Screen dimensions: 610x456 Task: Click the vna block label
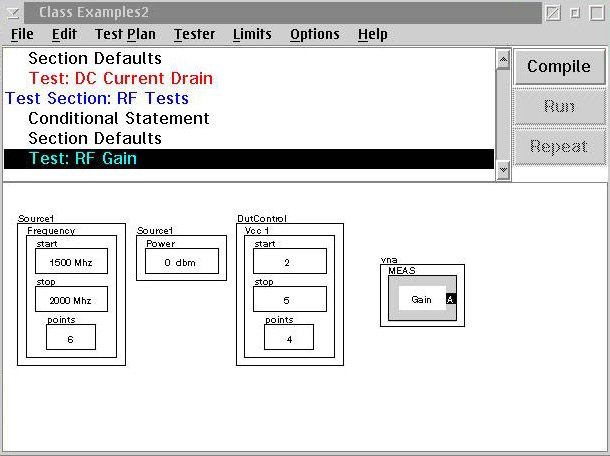389,260
